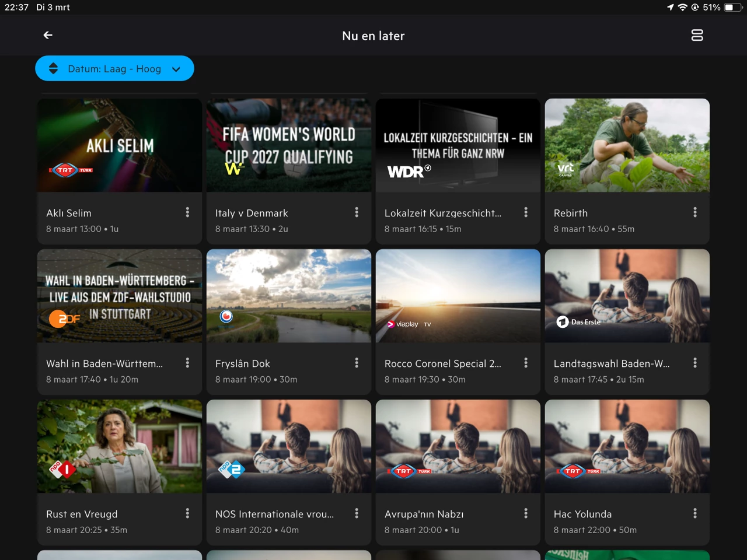Select the Wahl in Baden-Württemberg ZDF thumbnail
The height and width of the screenshot is (560, 747).
pyautogui.click(x=120, y=296)
